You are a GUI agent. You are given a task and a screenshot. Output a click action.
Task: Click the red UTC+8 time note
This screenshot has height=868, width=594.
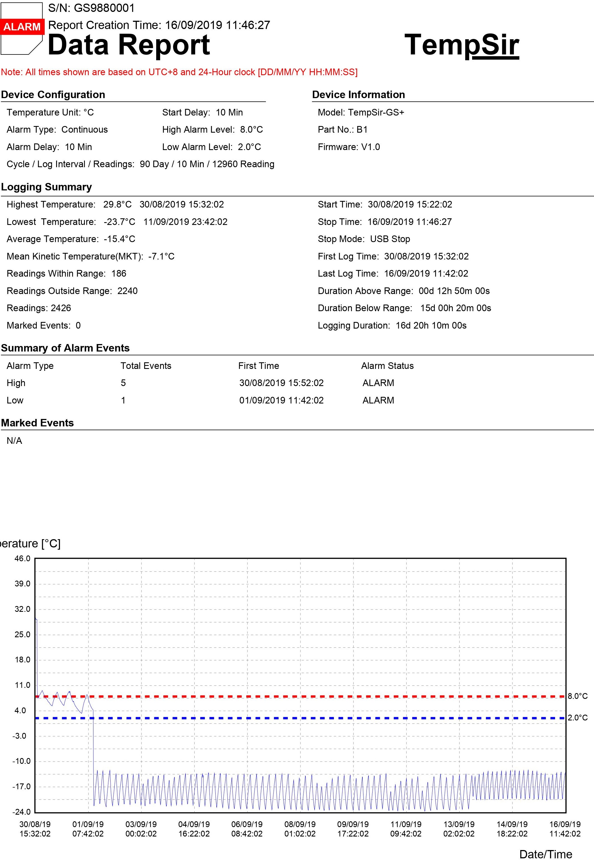pos(179,72)
